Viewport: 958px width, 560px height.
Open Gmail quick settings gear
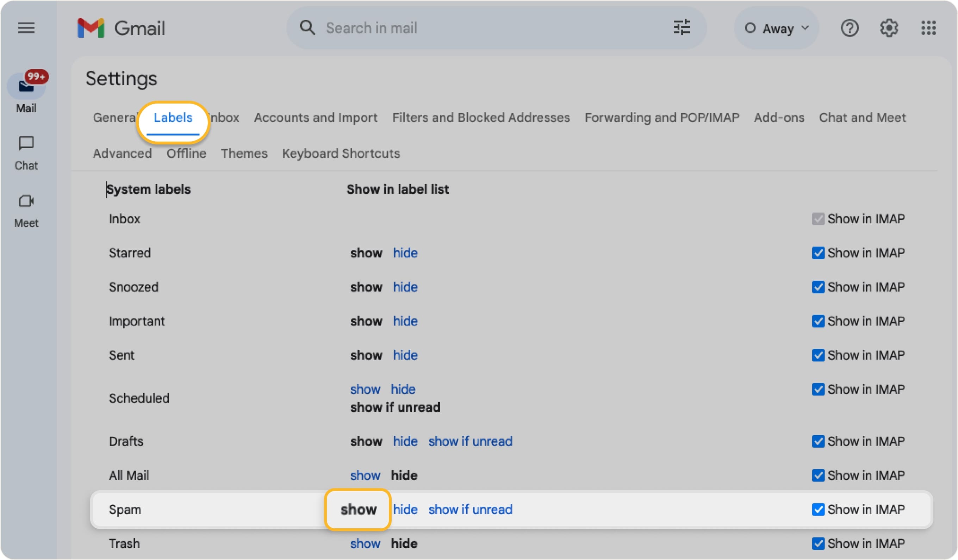pos(889,28)
